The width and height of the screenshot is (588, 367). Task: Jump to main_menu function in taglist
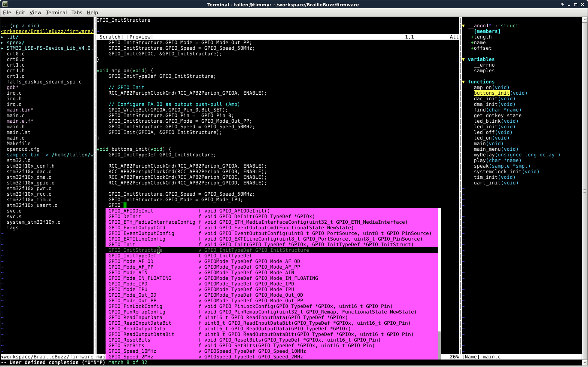pos(496,149)
